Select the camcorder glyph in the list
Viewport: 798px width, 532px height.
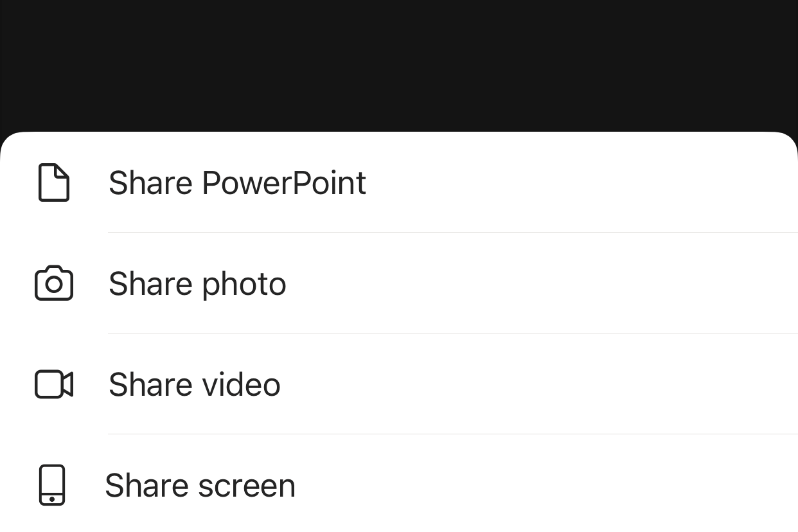(x=54, y=384)
